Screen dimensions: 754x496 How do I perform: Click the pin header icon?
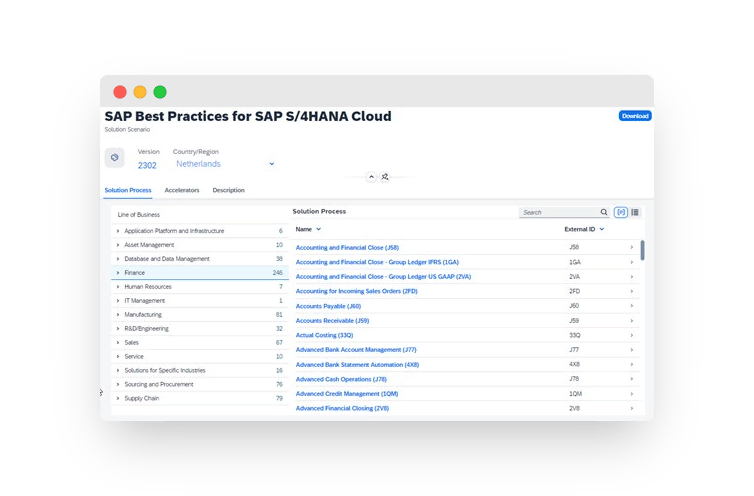385,177
